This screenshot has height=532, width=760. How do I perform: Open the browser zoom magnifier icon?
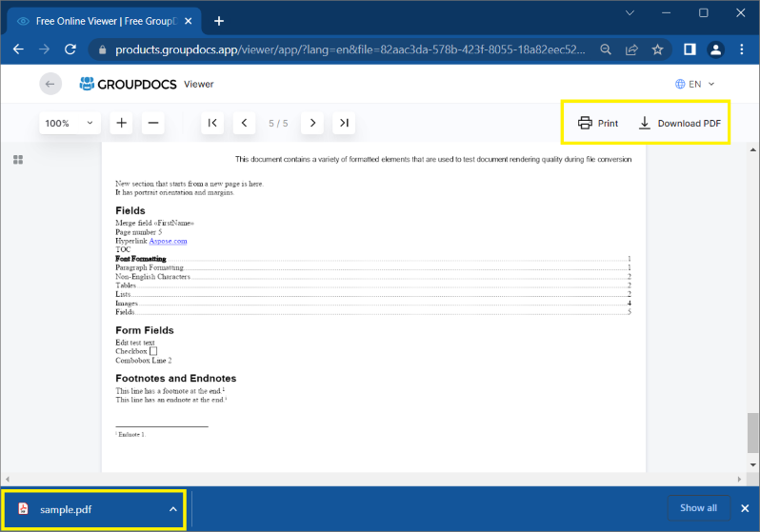[x=606, y=49]
